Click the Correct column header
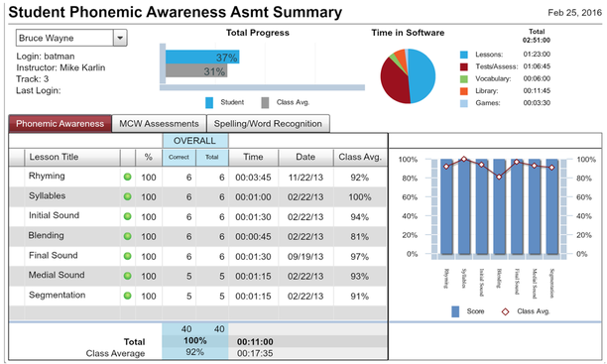Viewport: 607px width, 364px height. 179,157
